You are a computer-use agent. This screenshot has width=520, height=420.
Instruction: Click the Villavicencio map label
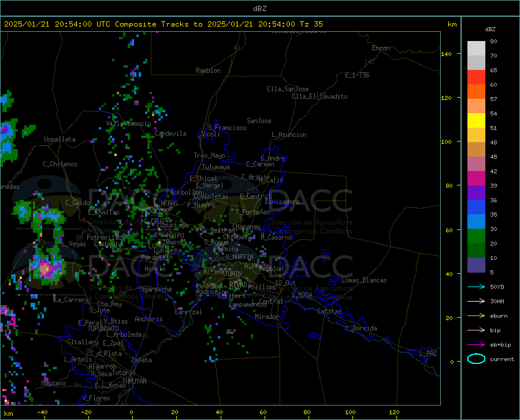128,124
